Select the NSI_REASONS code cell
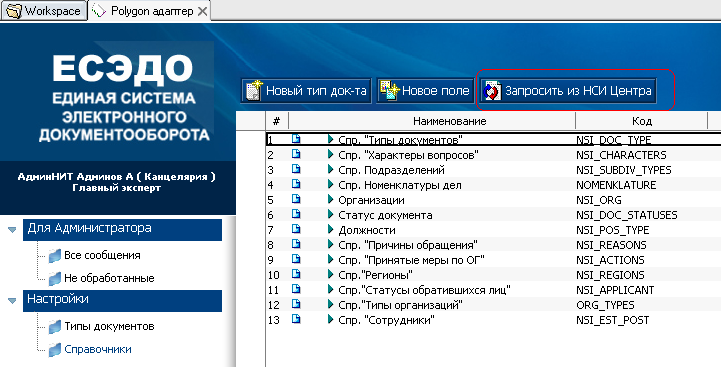The width and height of the screenshot is (721, 367). click(x=611, y=245)
